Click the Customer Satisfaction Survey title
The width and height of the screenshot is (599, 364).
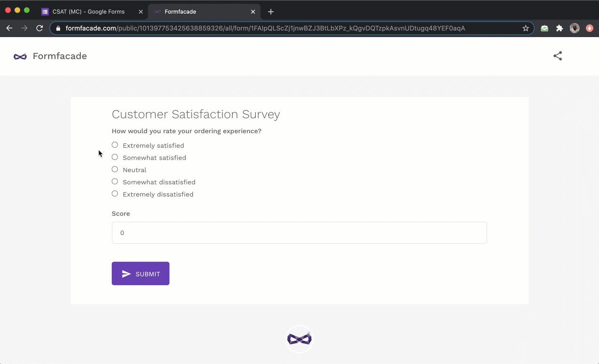(196, 114)
